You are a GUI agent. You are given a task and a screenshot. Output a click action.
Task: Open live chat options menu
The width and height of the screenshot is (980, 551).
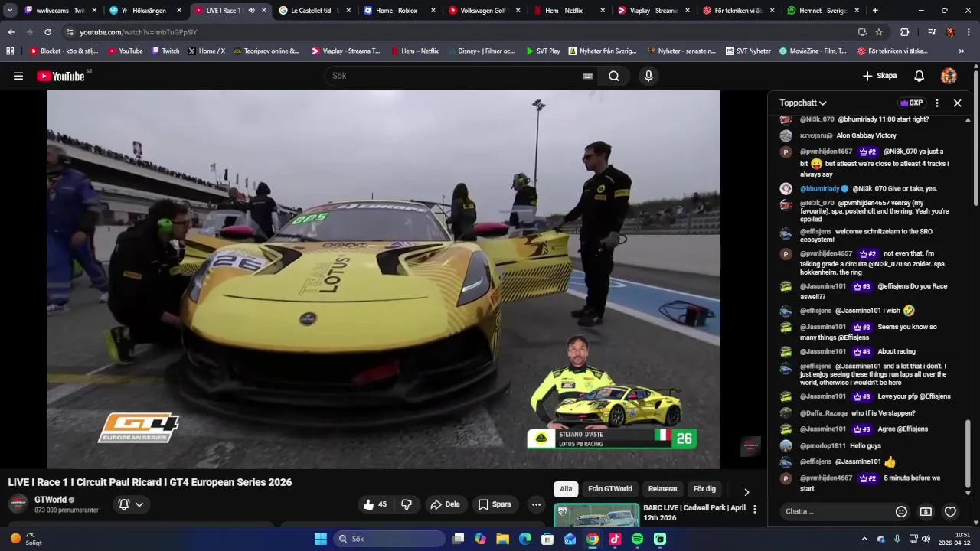pyautogui.click(x=936, y=103)
